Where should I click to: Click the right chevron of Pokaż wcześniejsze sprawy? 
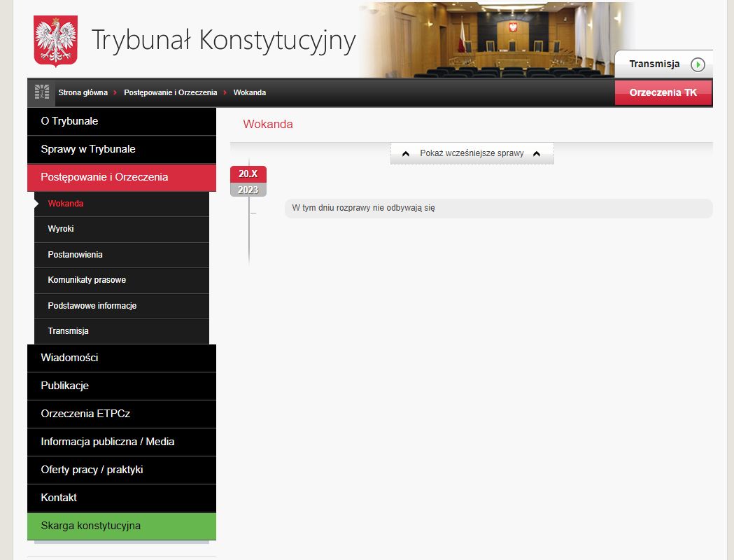pos(537,153)
